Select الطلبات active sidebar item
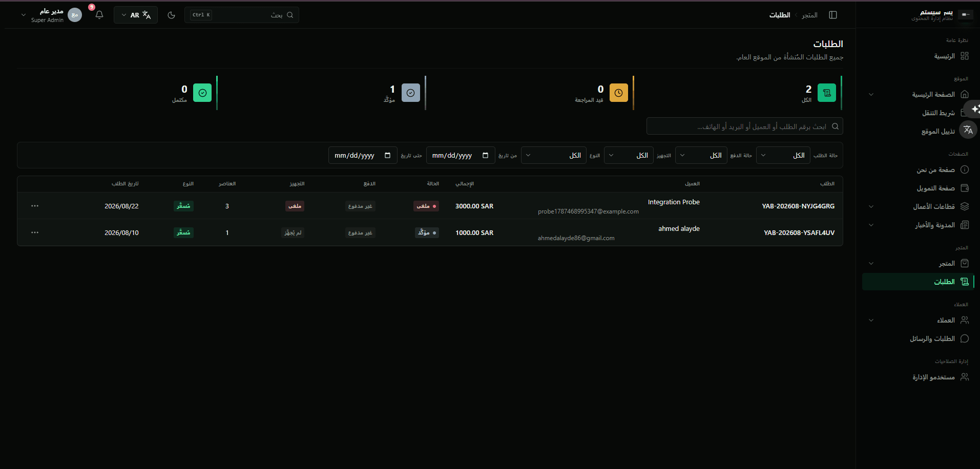Viewport: 980px width, 469px height. [919, 282]
